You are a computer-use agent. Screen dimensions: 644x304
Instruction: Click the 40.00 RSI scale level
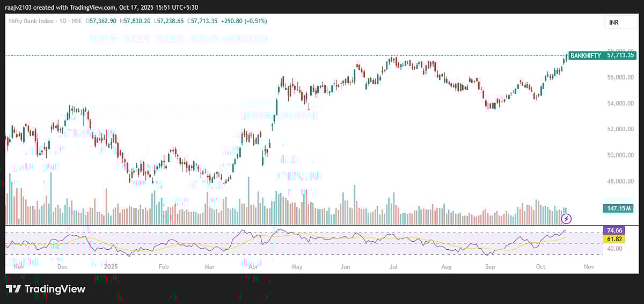[x=615, y=249]
